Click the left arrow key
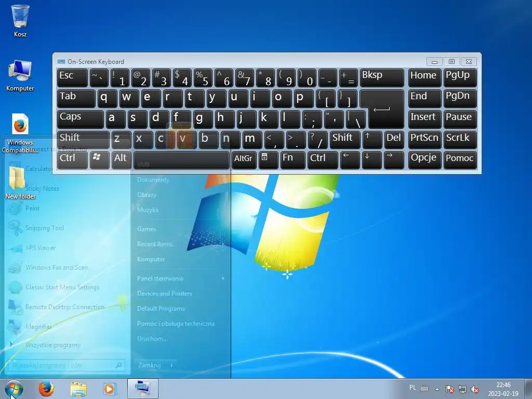 pos(350,160)
